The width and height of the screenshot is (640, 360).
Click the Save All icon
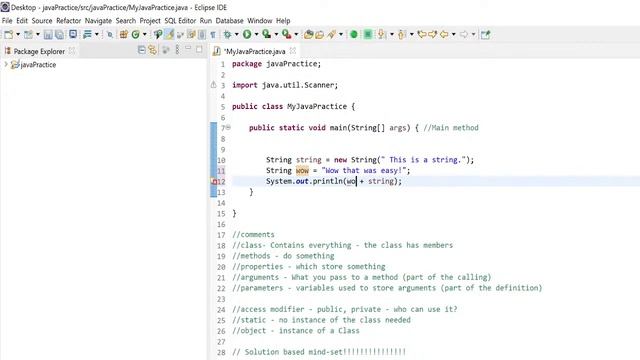pos(60,35)
